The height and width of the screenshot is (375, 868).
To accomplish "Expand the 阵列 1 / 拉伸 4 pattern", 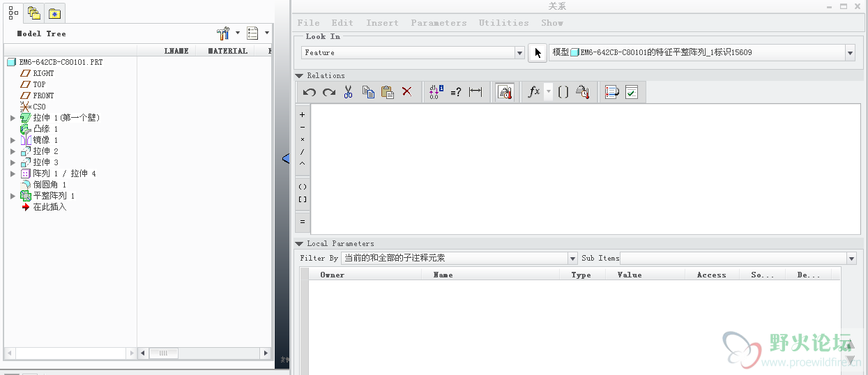I will coord(13,174).
